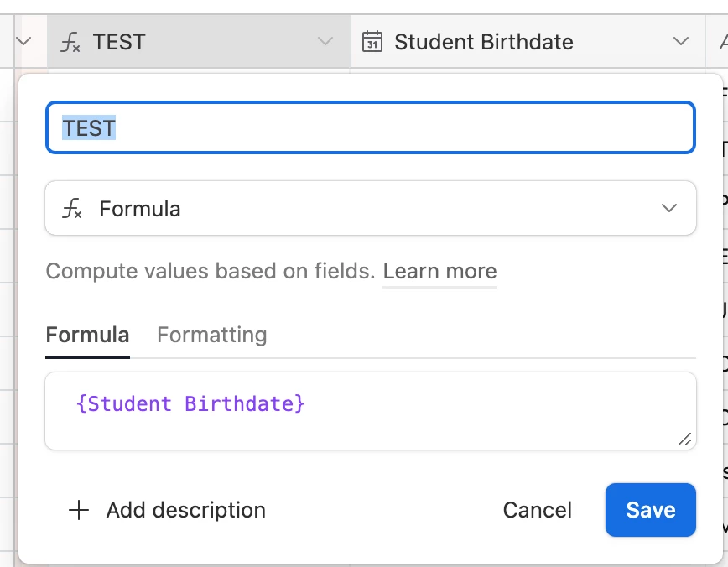Screen dimensions: 728x567
Task: Open the Learn more link
Action: coord(439,272)
